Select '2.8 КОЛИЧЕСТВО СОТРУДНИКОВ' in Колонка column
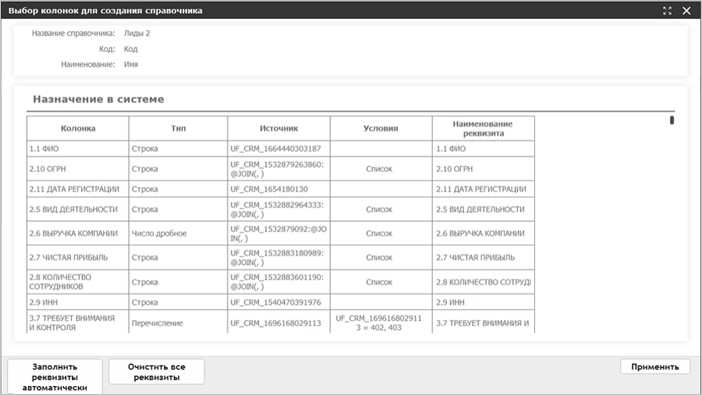702x395 pixels. click(x=78, y=282)
